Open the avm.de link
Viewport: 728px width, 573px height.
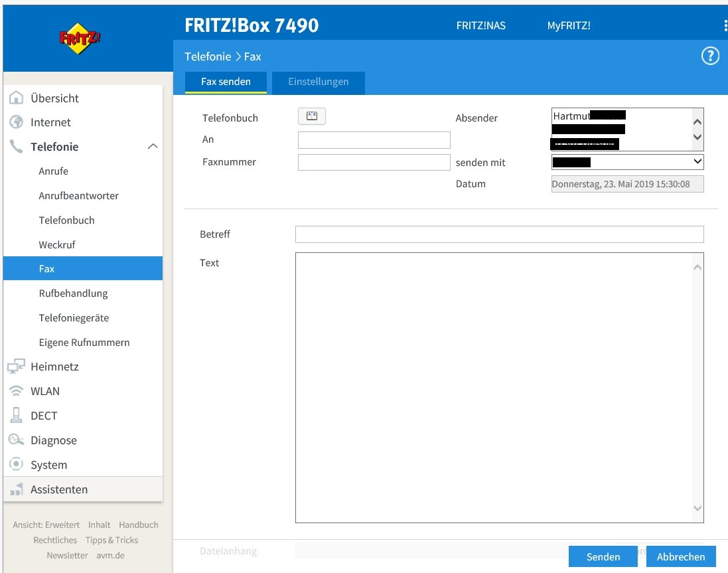tap(111, 555)
